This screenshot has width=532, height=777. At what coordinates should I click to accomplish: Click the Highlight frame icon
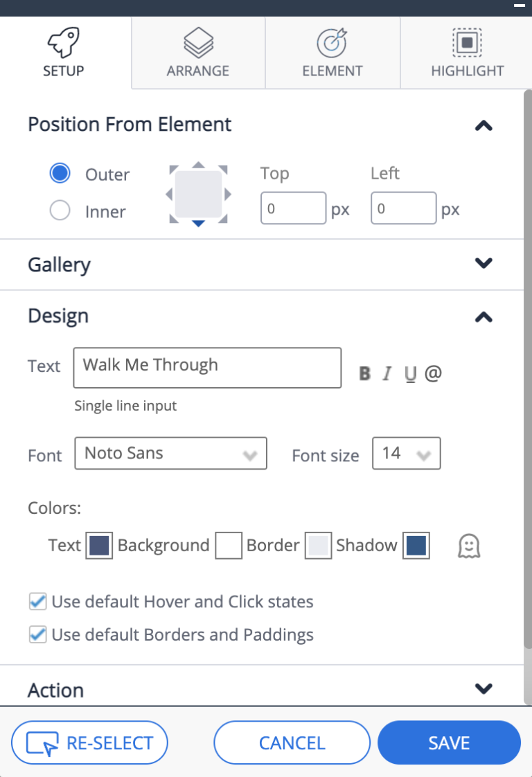point(465,43)
